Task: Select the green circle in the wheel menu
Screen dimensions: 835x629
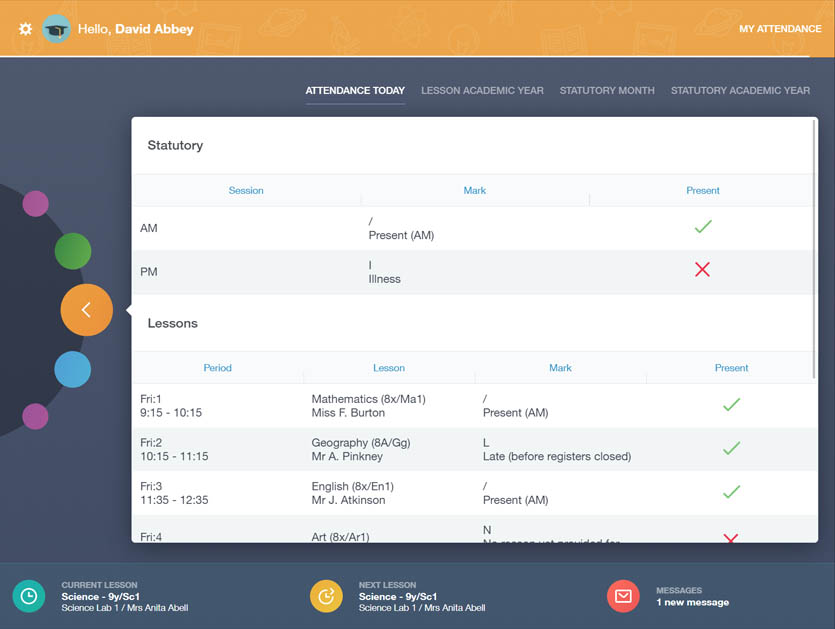Action: (73, 251)
